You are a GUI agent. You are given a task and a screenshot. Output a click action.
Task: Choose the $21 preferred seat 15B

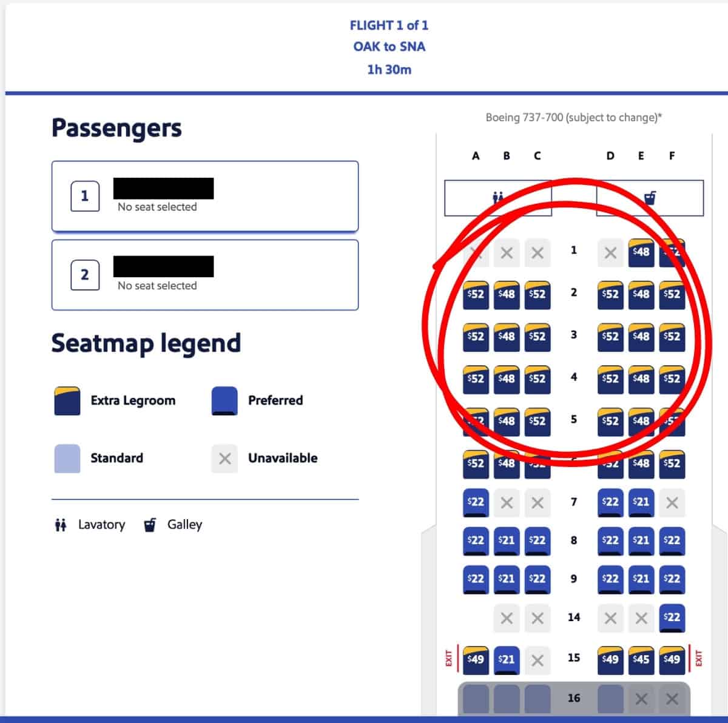[507, 657]
